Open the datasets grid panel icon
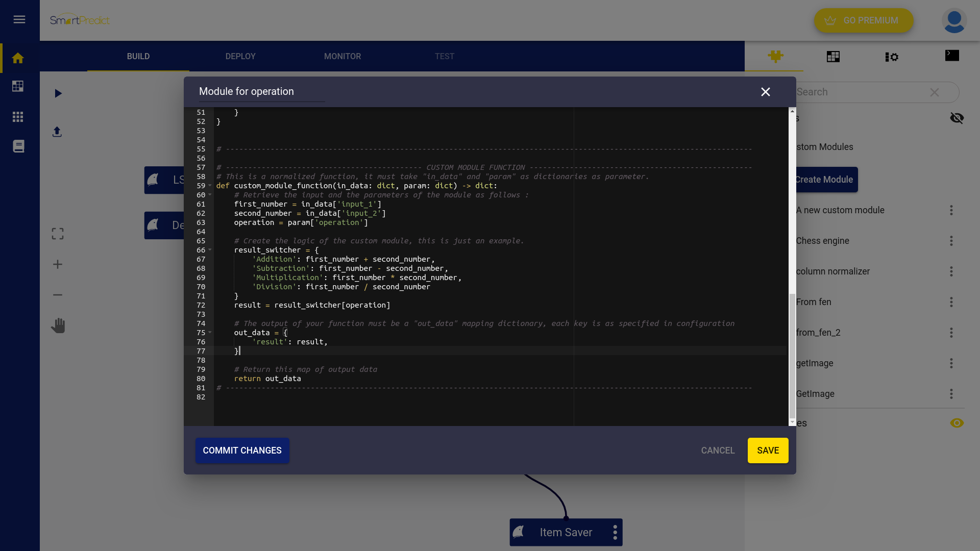980x551 pixels. [833, 56]
